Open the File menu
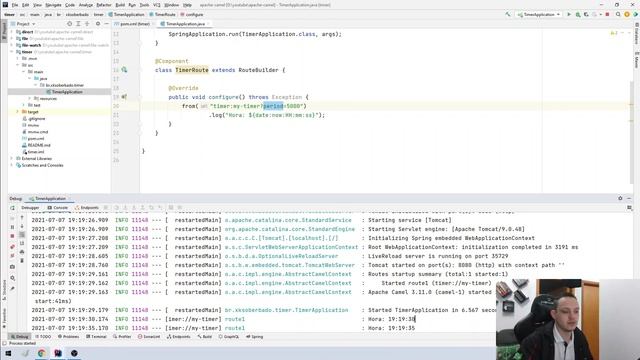Viewport: 640px width, 360px height. [15, 5]
